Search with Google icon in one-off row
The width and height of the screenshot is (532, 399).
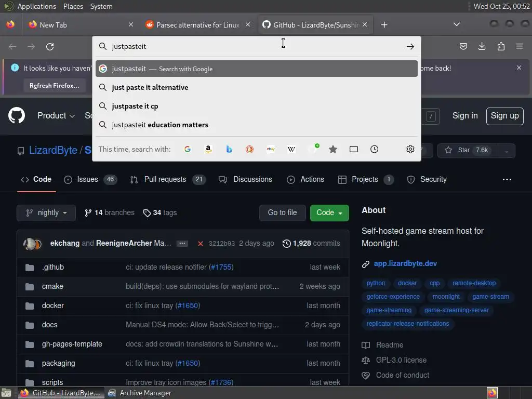(187, 149)
